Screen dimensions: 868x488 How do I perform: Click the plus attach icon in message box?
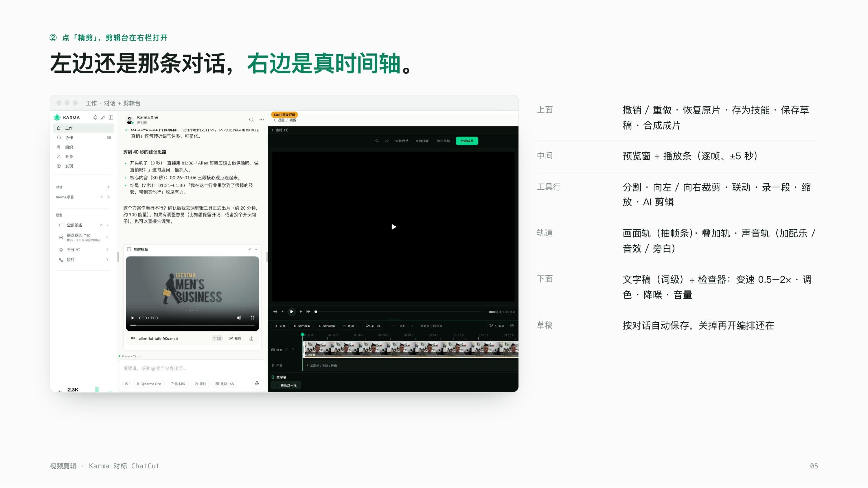127,384
